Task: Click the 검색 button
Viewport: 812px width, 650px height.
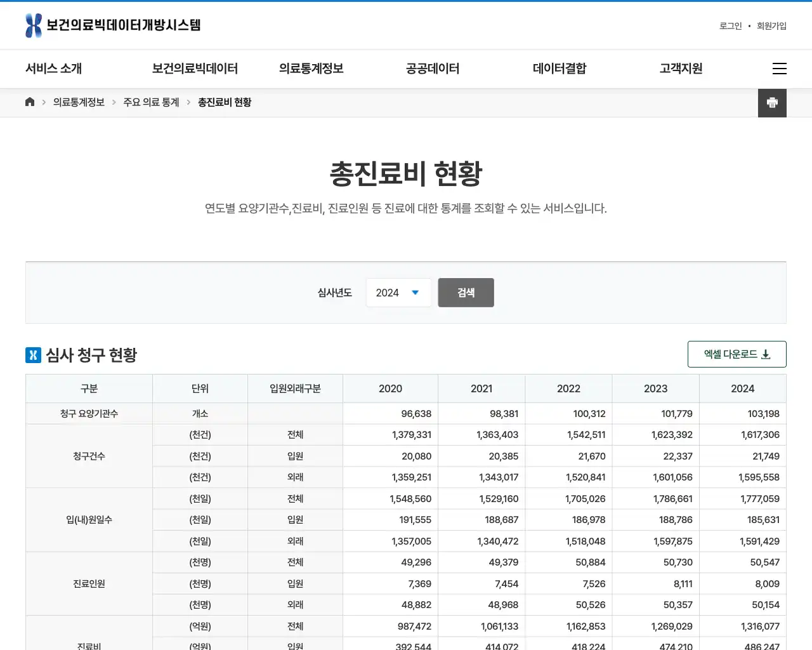Action: (x=466, y=293)
